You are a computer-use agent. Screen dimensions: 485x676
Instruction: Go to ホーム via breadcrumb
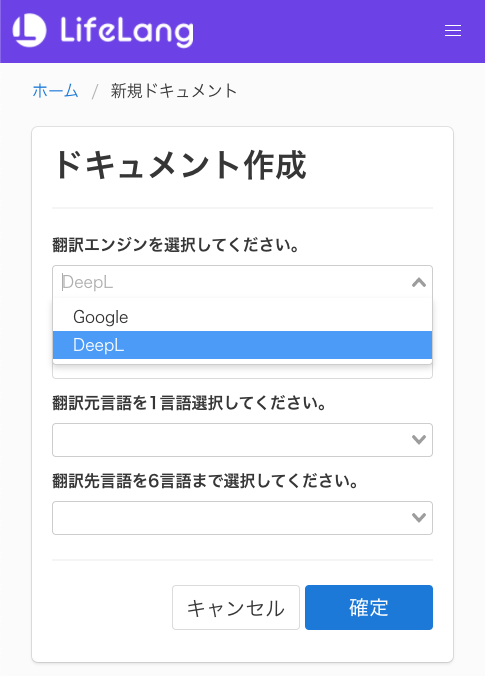pos(55,91)
